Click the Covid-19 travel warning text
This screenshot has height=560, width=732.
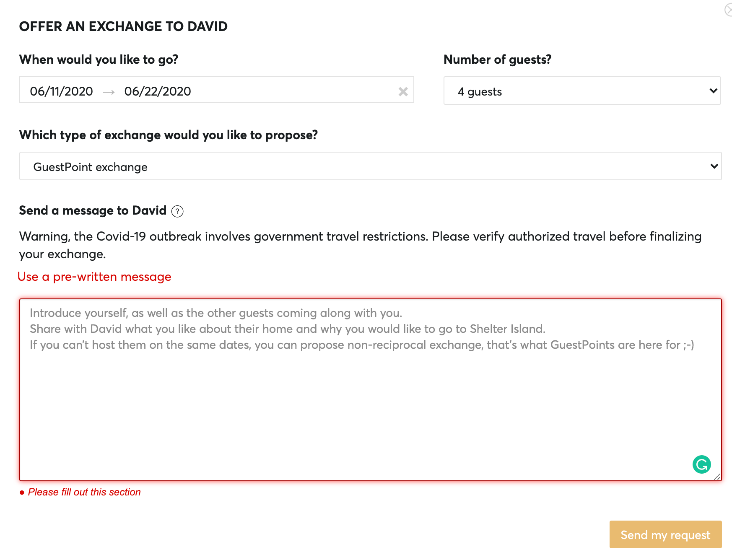click(360, 245)
